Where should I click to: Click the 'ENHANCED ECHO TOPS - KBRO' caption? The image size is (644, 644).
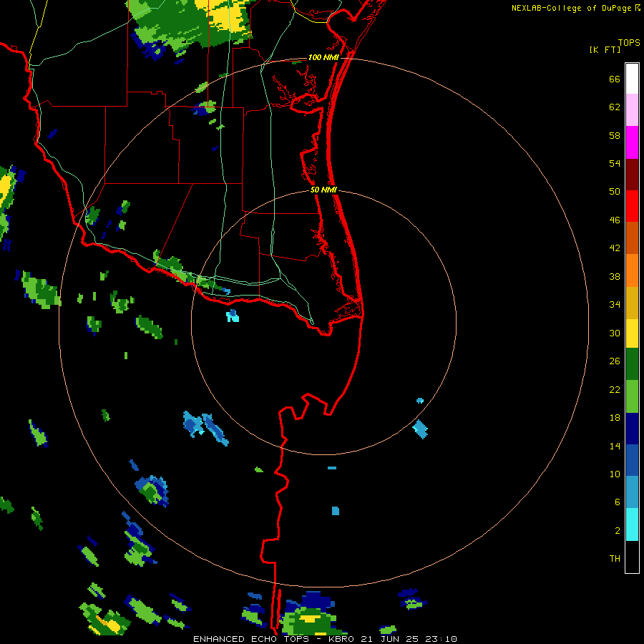(273, 639)
